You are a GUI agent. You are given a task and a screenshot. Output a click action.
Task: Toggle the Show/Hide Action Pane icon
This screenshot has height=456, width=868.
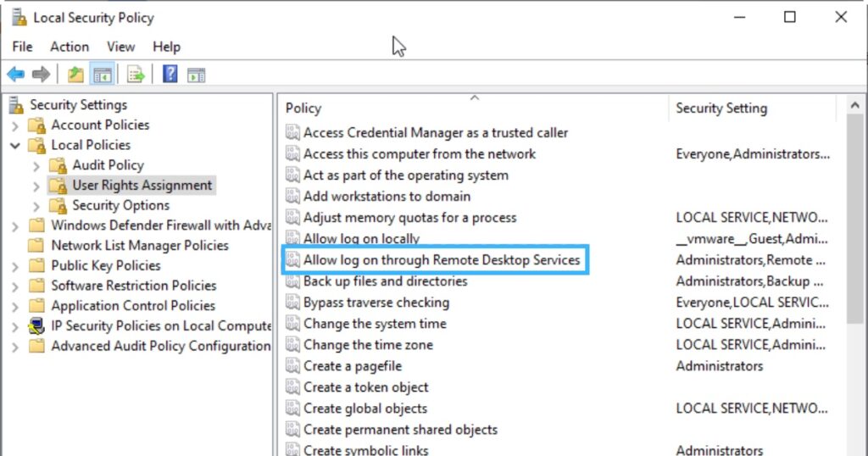click(196, 75)
